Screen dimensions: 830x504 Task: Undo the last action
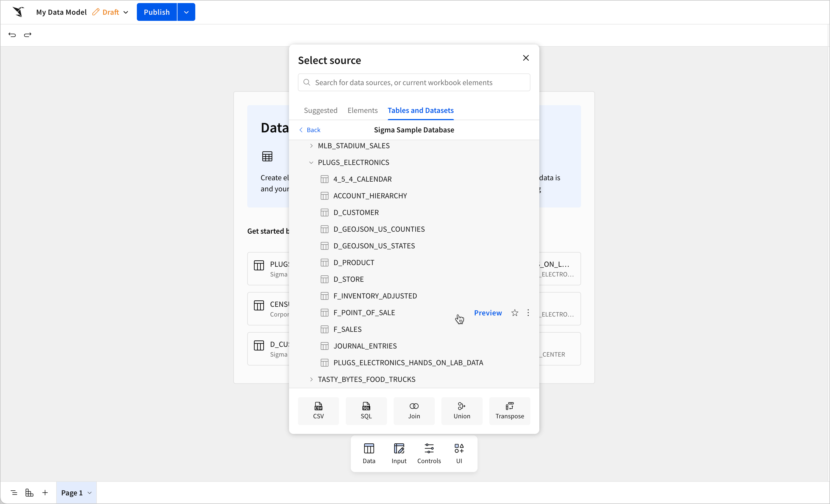point(12,35)
